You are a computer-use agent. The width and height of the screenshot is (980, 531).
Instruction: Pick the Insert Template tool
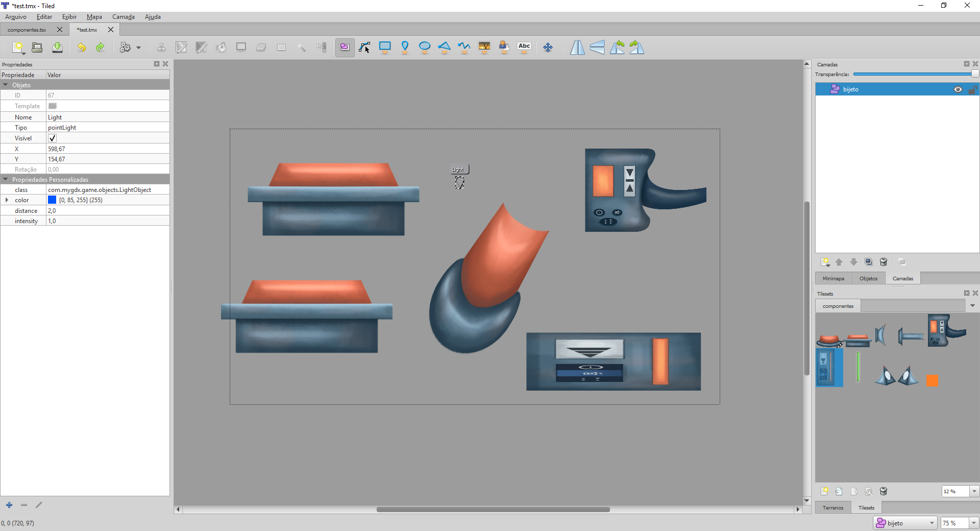(504, 47)
